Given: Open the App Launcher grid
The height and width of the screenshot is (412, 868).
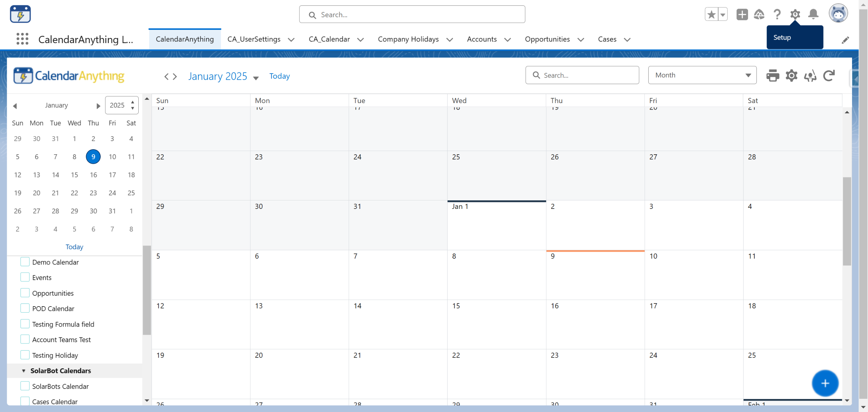Looking at the screenshot, I should pyautogui.click(x=22, y=39).
